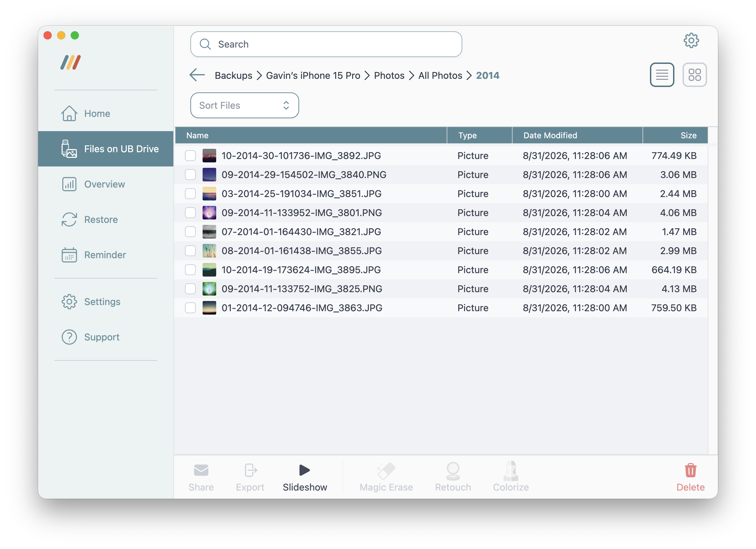Image resolution: width=756 pixels, height=549 pixels.
Task: Click the search magnifier icon
Action: [x=205, y=44]
